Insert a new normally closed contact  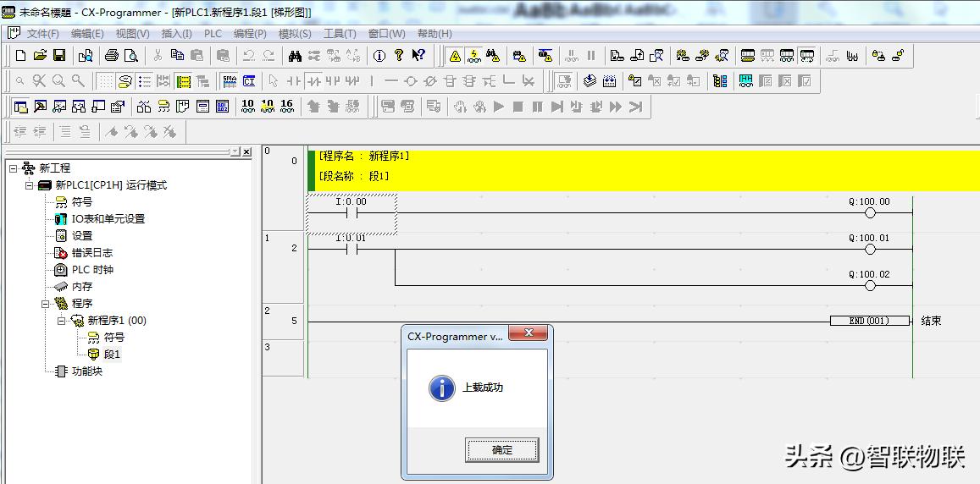tap(313, 81)
